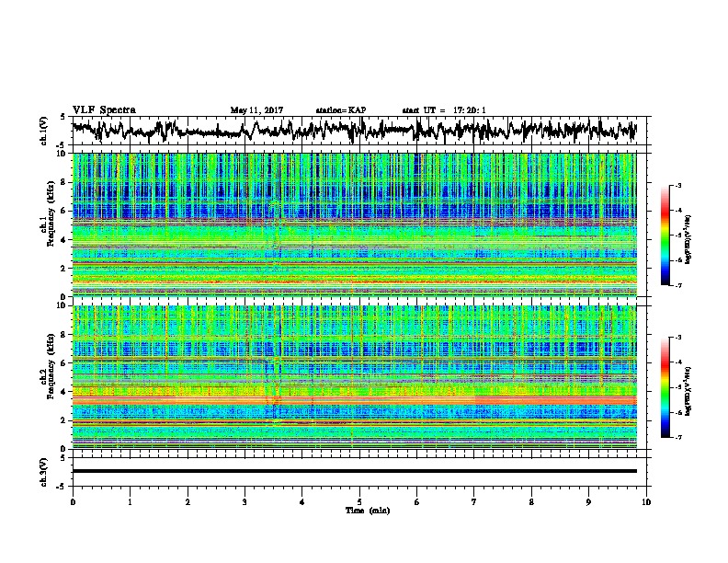Image resolution: width=728 pixels, height=563 pixels.
Task: Click time axis tick label "7"
Action: pos(474,502)
